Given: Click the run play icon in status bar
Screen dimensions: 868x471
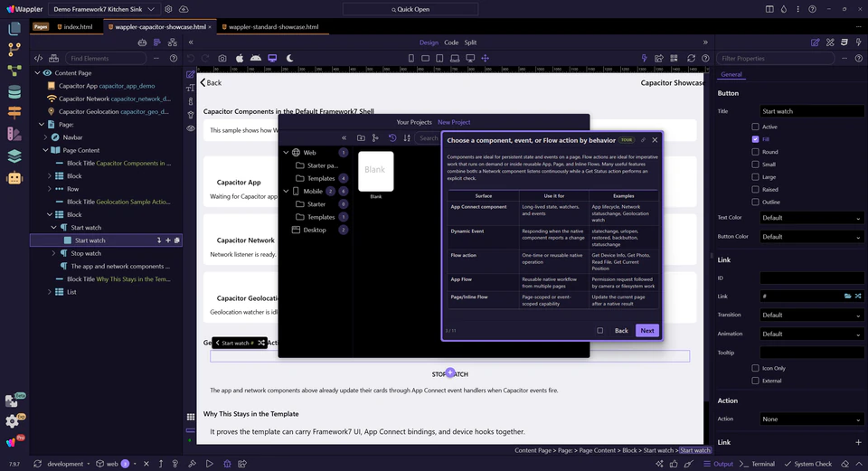Looking at the screenshot, I should click(x=209, y=464).
